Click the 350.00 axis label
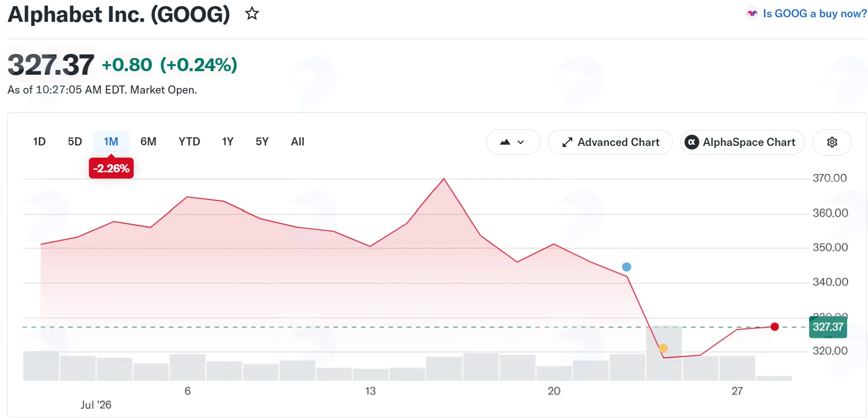The width and height of the screenshot is (868, 420). [830, 248]
